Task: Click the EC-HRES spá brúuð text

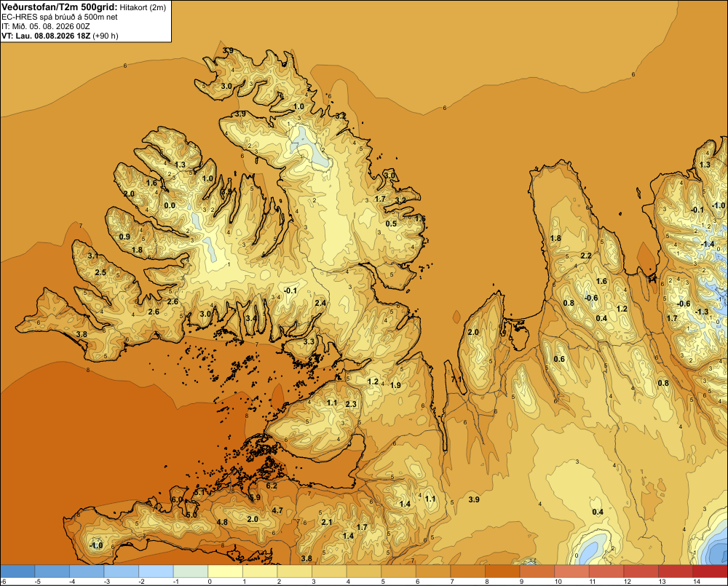Action: (40, 17)
